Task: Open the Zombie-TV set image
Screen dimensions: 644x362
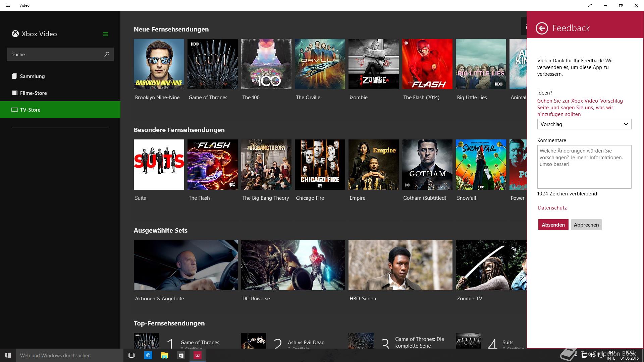Action: click(x=491, y=265)
